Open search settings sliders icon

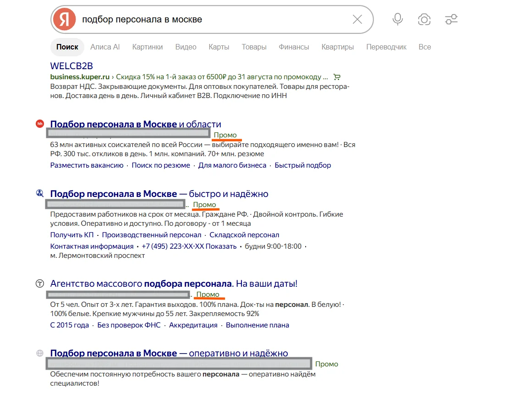pyautogui.click(x=451, y=19)
